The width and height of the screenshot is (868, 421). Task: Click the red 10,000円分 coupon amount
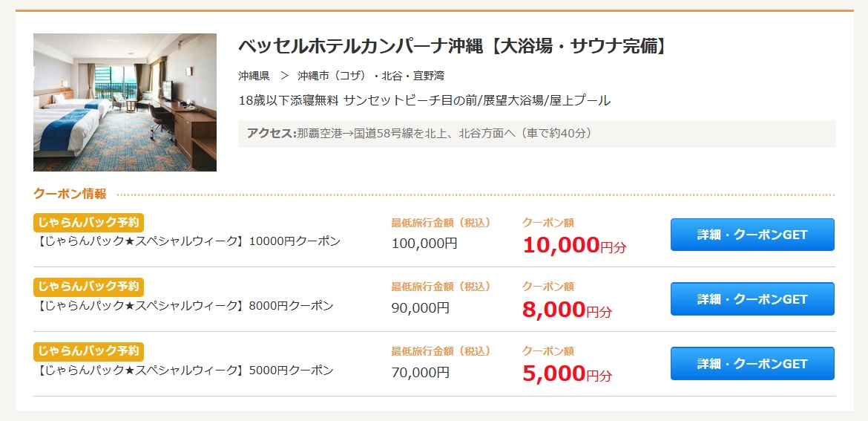click(x=574, y=244)
